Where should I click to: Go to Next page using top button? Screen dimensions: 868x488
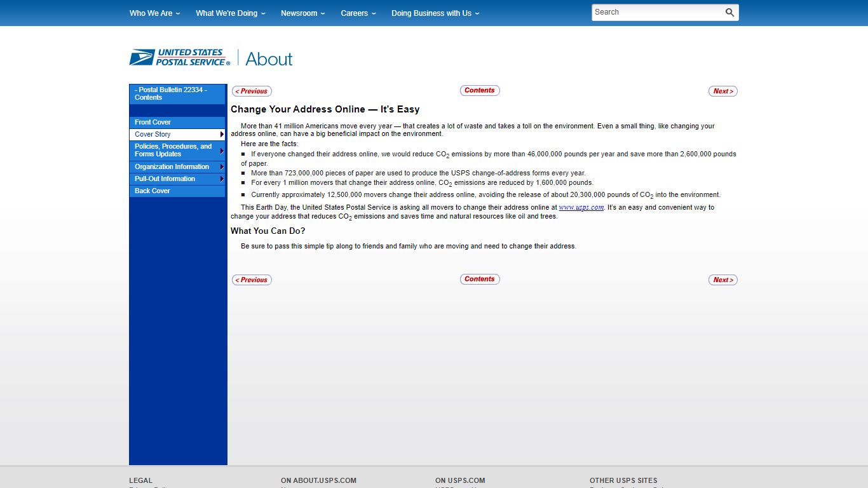[723, 91]
